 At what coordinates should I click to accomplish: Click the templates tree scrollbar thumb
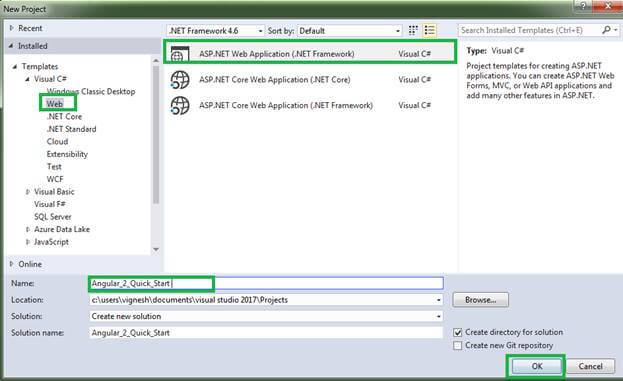pyautogui.click(x=156, y=135)
